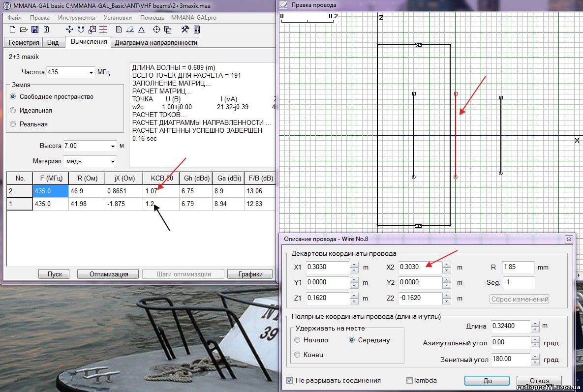Viewport: 583px width, 392px height.
Task: Open the red stacked-lines toolbar icon
Action: coord(103,30)
